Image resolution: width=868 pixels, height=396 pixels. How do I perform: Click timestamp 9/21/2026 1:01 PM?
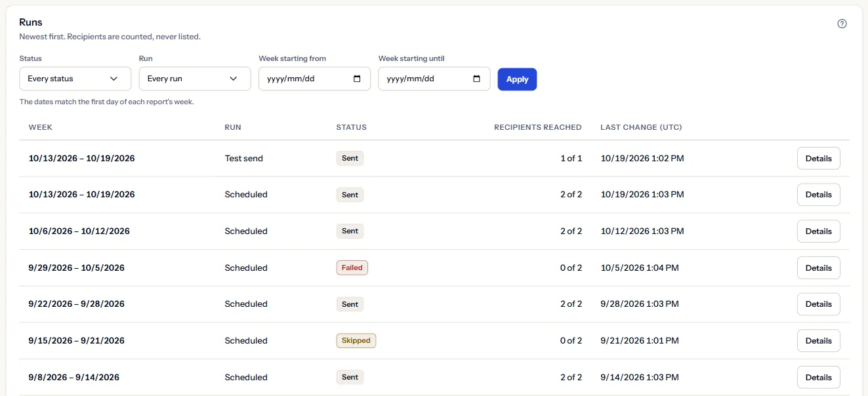[640, 340]
